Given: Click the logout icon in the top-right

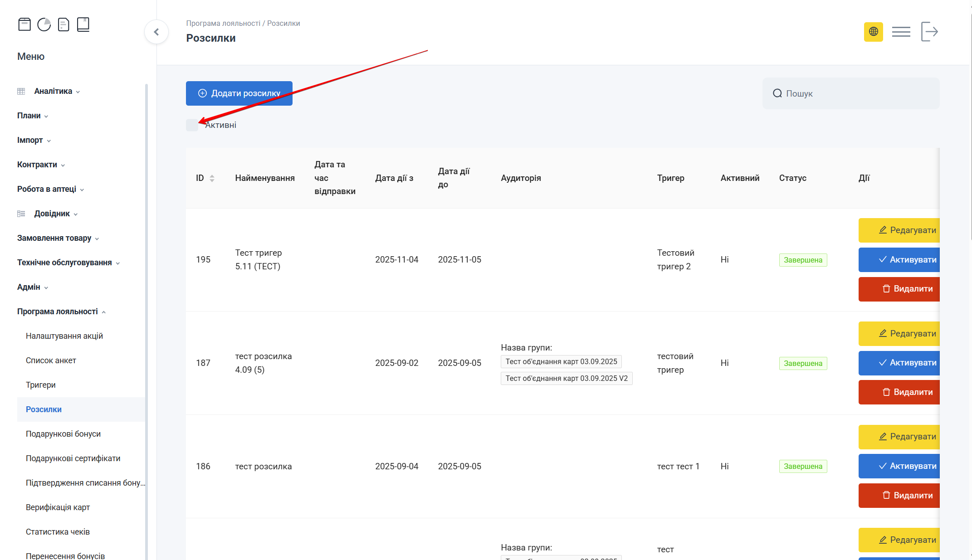Looking at the screenshot, I should coord(929,32).
